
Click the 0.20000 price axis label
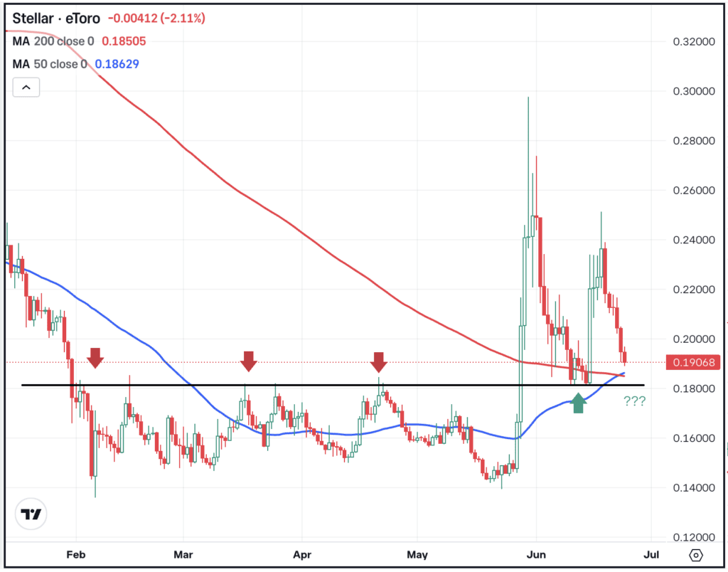[x=694, y=339]
